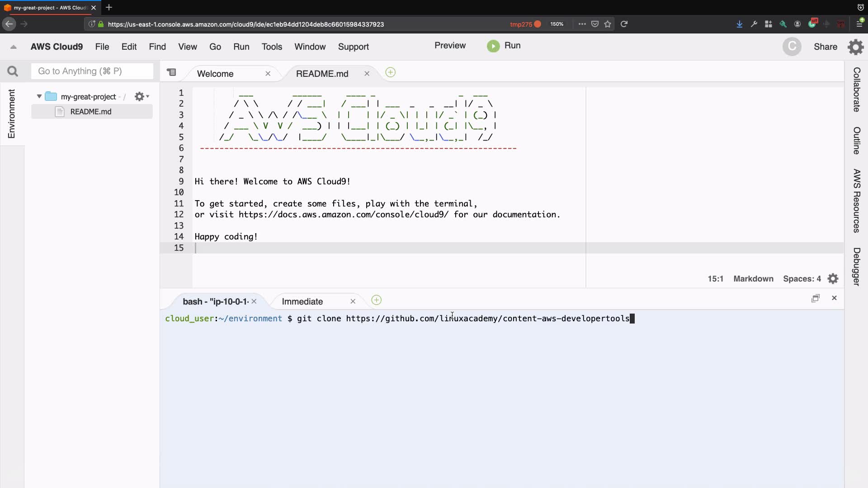Image resolution: width=868 pixels, height=488 pixels.
Task: Open the file tree gear dropdown
Action: point(142,96)
